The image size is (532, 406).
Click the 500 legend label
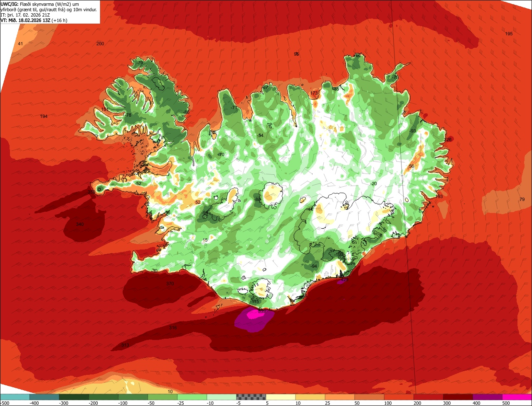[506, 403]
